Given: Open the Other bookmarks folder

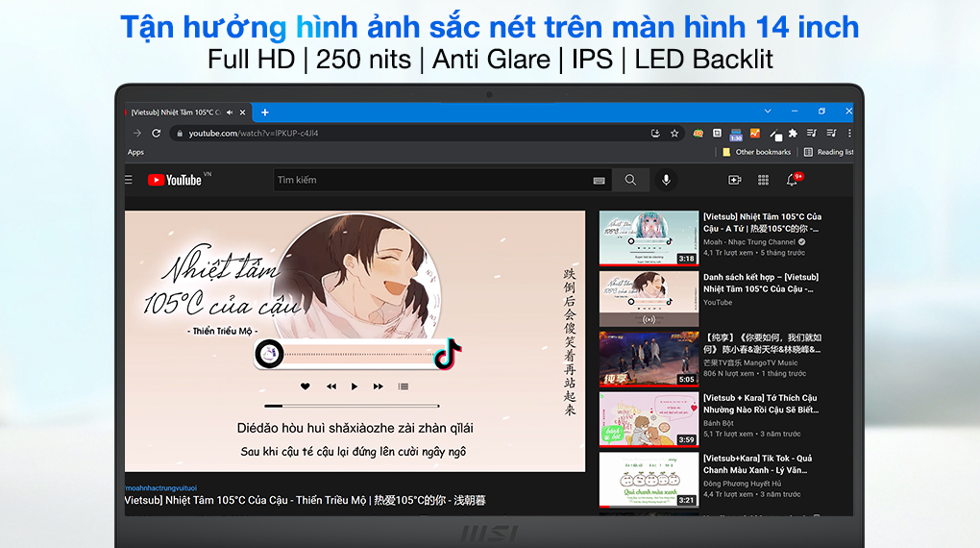Looking at the screenshot, I should tap(757, 152).
